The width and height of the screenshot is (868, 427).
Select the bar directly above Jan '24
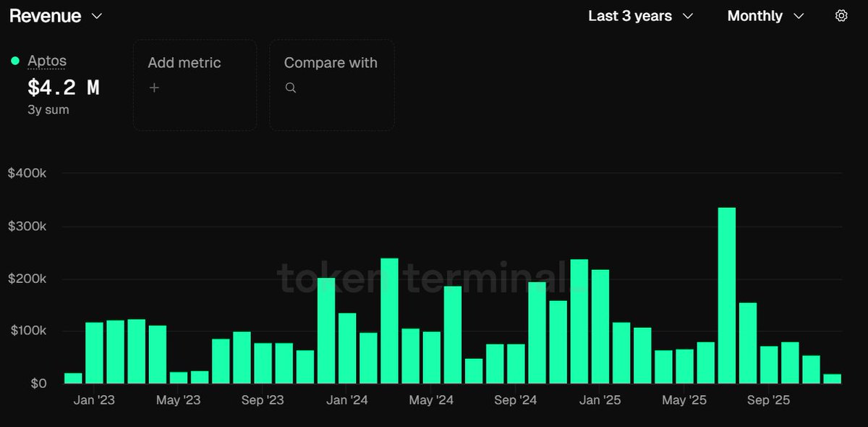click(x=347, y=348)
